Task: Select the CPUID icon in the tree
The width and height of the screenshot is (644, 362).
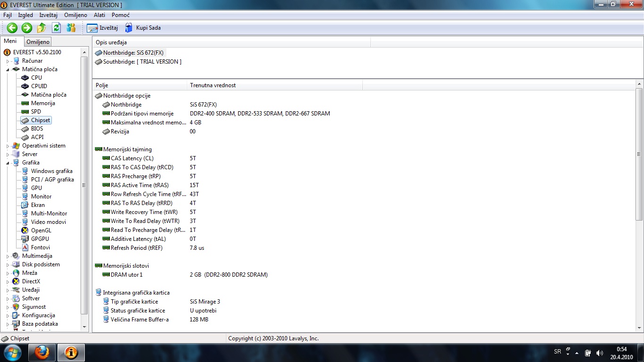Action: pos(25,86)
